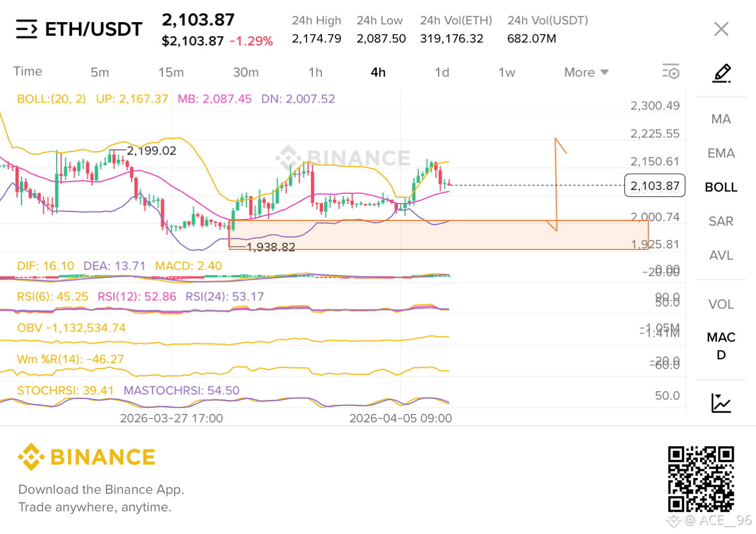Tap the Binance logo in the footer
The height and width of the screenshot is (534, 756).
87,457
